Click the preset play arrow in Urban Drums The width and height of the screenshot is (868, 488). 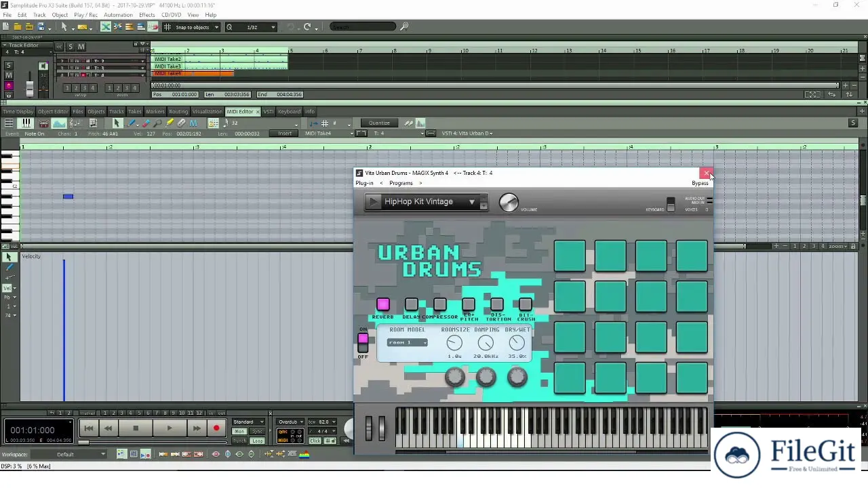374,201
